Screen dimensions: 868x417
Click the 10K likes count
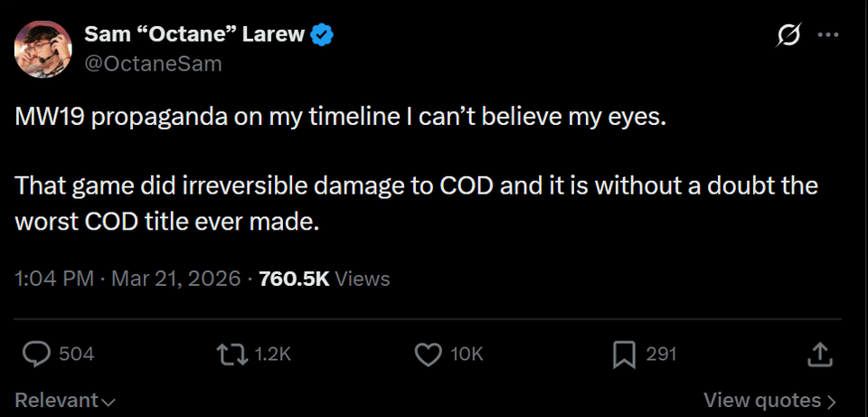click(467, 355)
